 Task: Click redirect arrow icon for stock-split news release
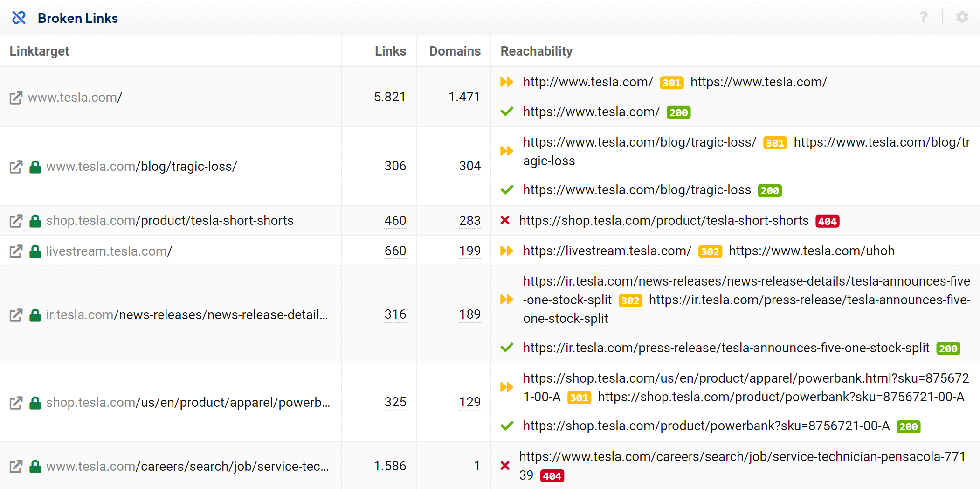pos(507,300)
